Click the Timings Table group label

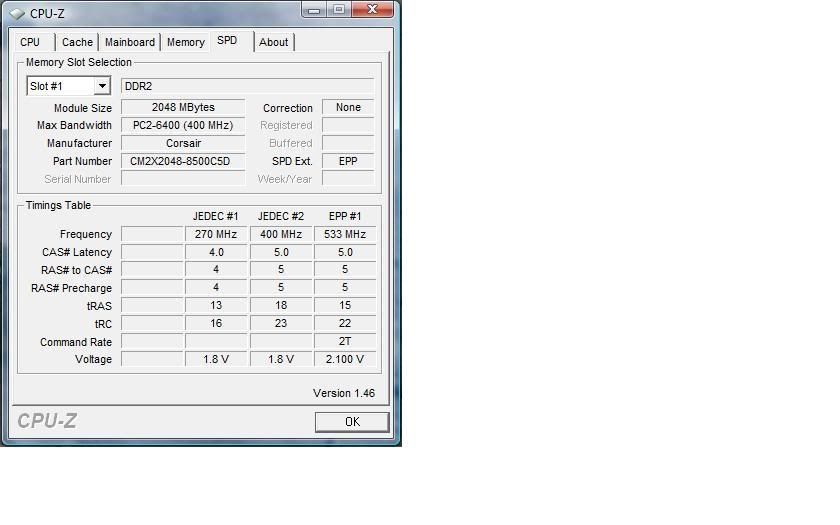(58, 205)
